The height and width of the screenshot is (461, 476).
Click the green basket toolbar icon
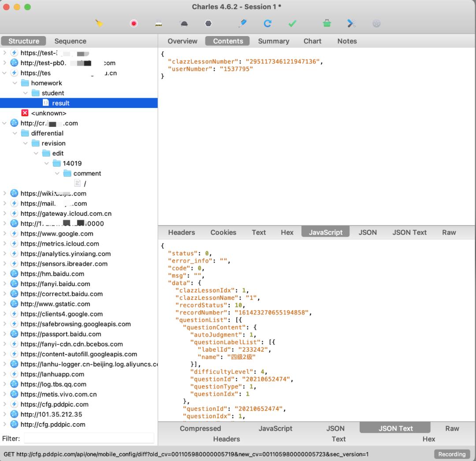[327, 23]
